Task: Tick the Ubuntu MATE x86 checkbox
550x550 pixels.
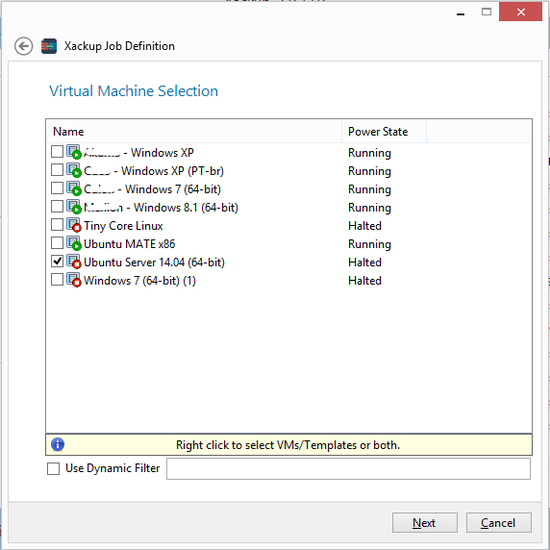Action: [57, 243]
